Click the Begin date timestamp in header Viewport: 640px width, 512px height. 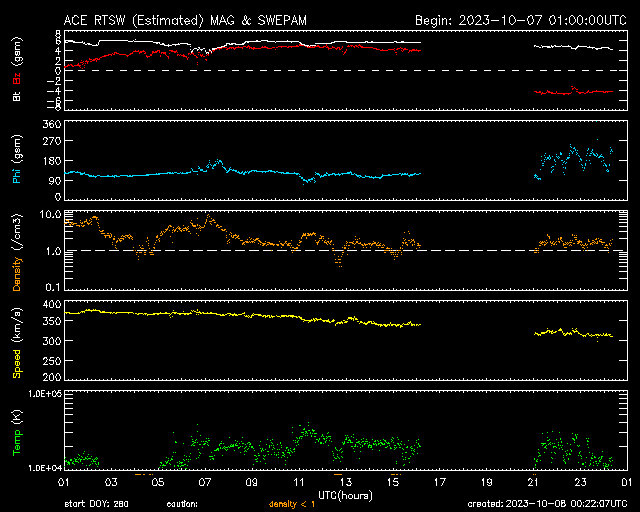click(520, 20)
